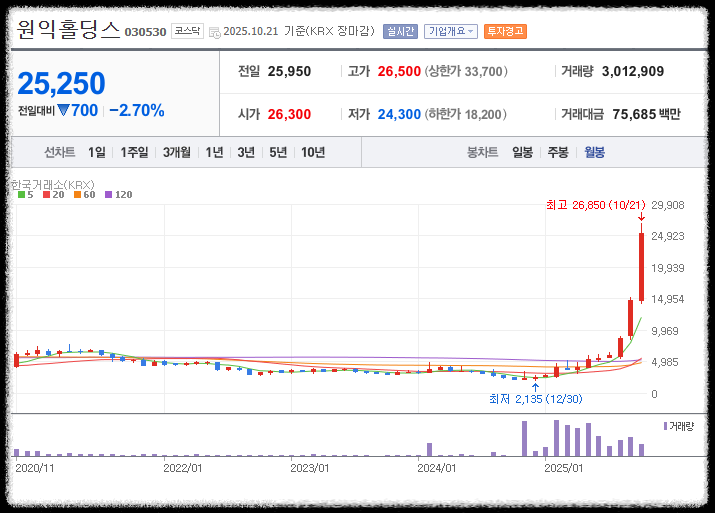
Task: Click the 2023/01 x-axis date label
Action: (310, 468)
